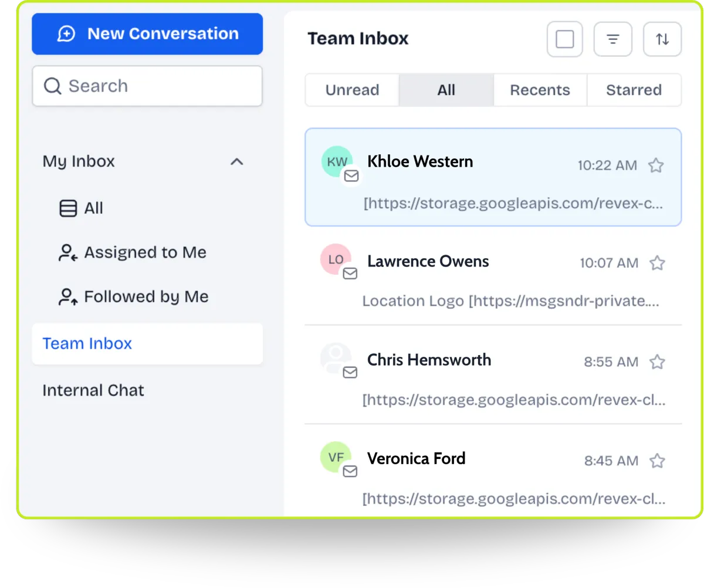The width and height of the screenshot is (704, 588).
Task: Click the My Inbox section label
Action: [x=79, y=161]
